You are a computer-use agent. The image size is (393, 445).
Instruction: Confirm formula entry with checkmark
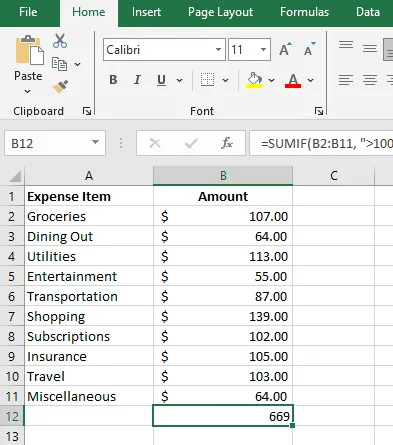[191, 143]
